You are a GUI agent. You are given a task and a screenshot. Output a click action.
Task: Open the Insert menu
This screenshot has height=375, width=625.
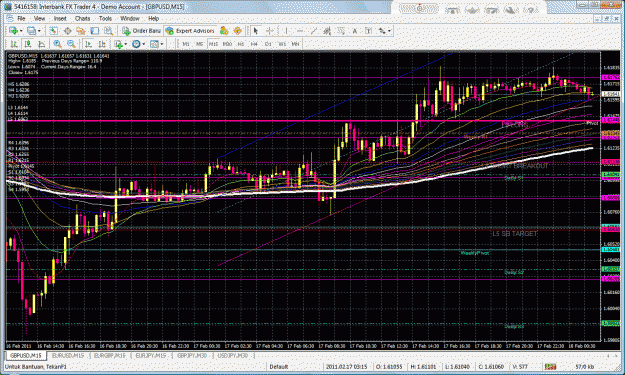point(60,18)
